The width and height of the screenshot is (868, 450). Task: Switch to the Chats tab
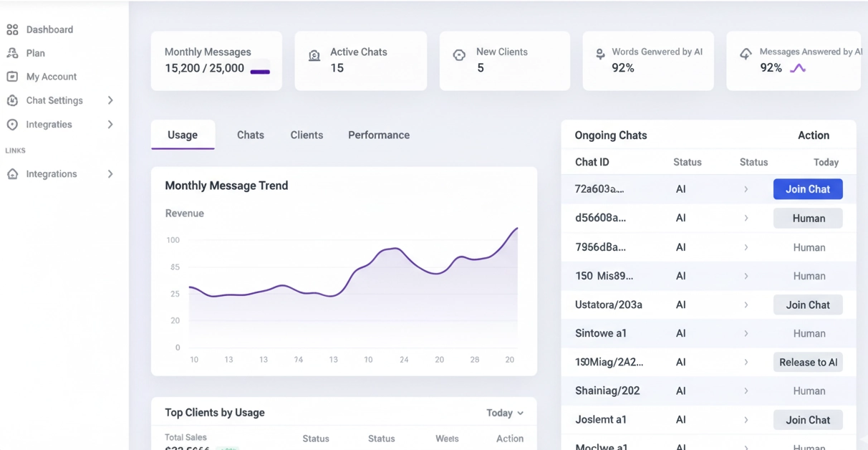point(251,135)
